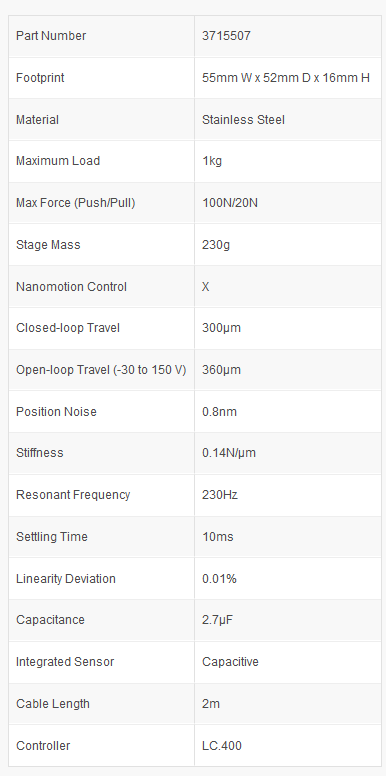The height and width of the screenshot is (776, 386).
Task: Click the Settling Time 10ms value
Action: point(218,537)
